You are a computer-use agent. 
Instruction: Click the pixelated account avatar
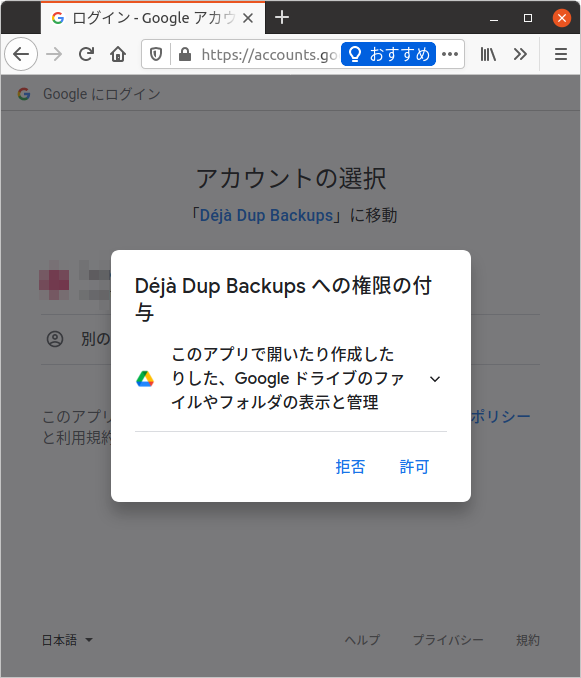[54, 280]
